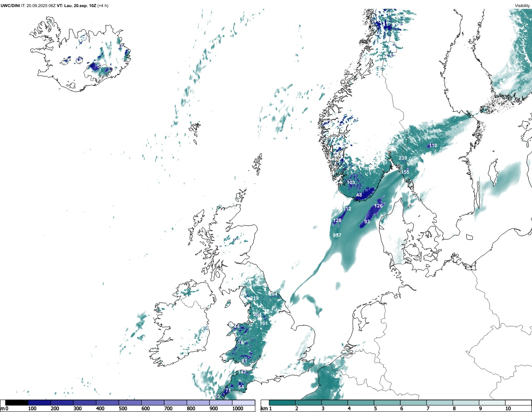Select the 7–8 km legend swatch
The image size is (532, 412).
click(x=439, y=403)
